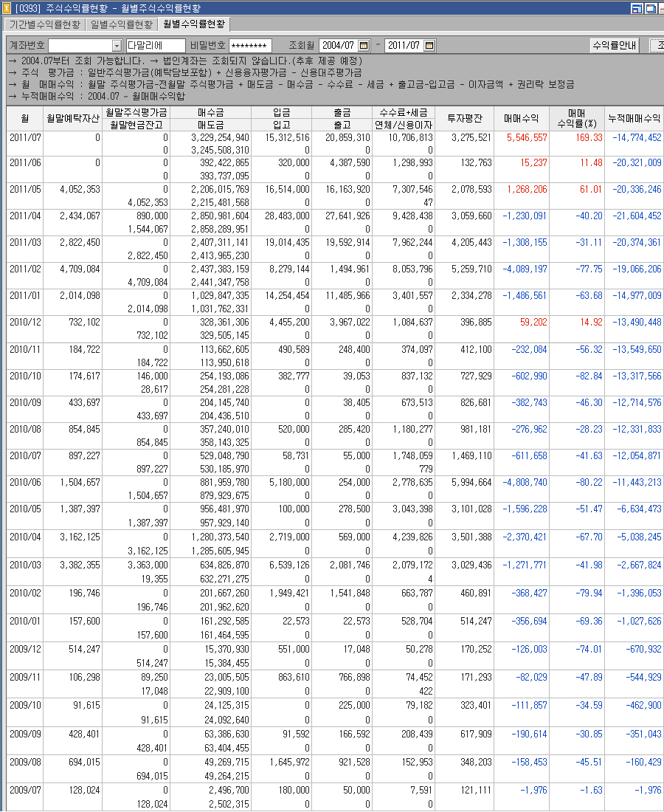
Task: Click the 2004/07 start month input field
Action: tap(338, 44)
